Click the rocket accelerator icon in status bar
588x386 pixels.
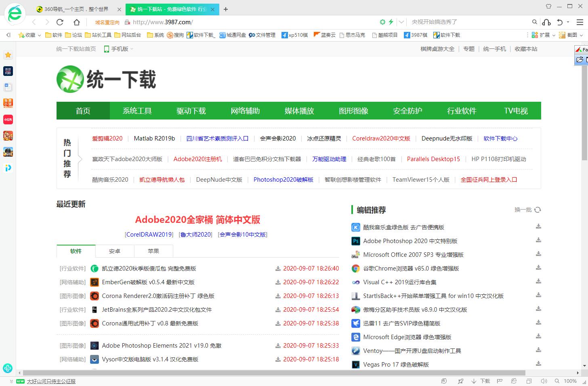tap(460, 381)
